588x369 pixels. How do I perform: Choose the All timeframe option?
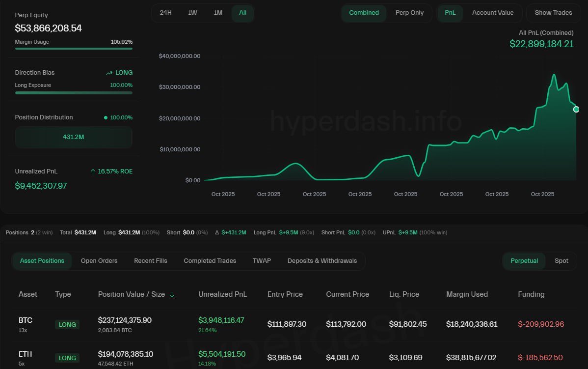pyautogui.click(x=242, y=13)
